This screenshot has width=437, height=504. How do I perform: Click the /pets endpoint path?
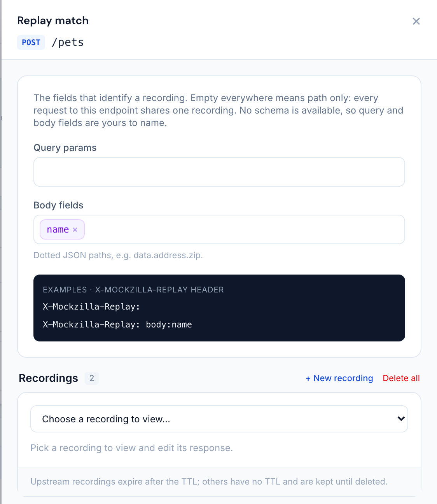pyautogui.click(x=68, y=42)
